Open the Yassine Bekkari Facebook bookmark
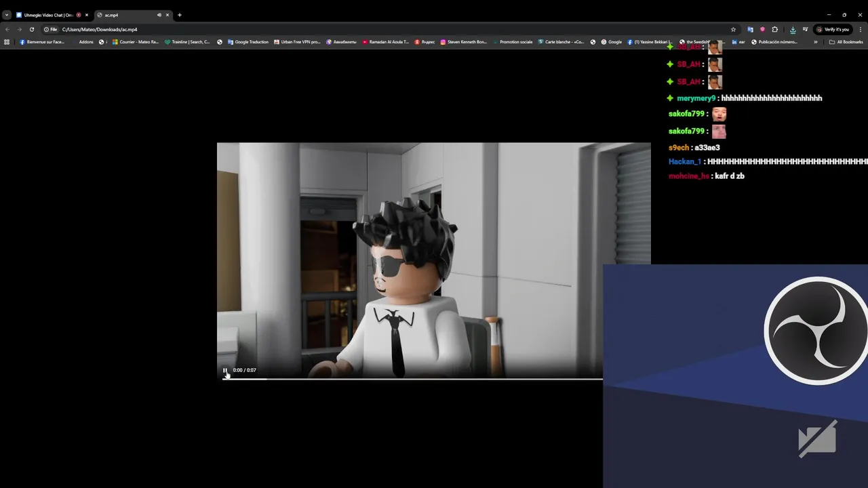 (650, 42)
